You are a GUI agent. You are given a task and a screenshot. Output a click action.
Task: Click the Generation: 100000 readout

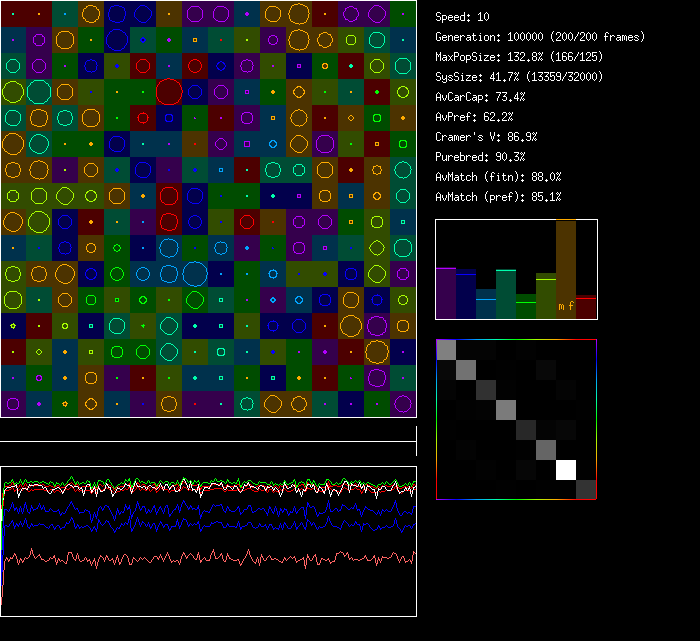coord(539,37)
